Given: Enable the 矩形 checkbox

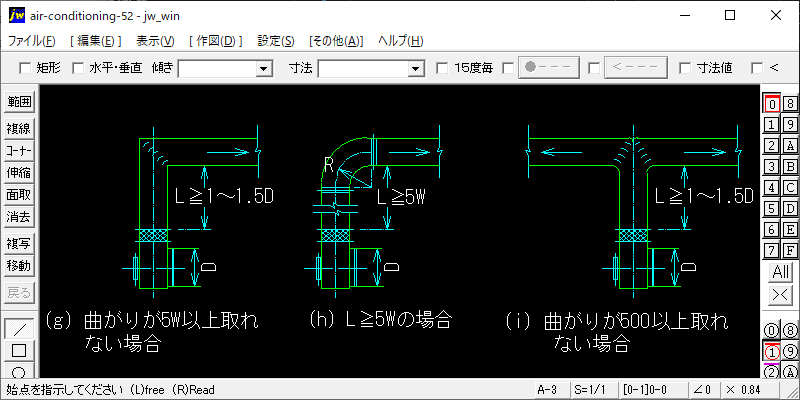Looking at the screenshot, I should tap(25, 68).
